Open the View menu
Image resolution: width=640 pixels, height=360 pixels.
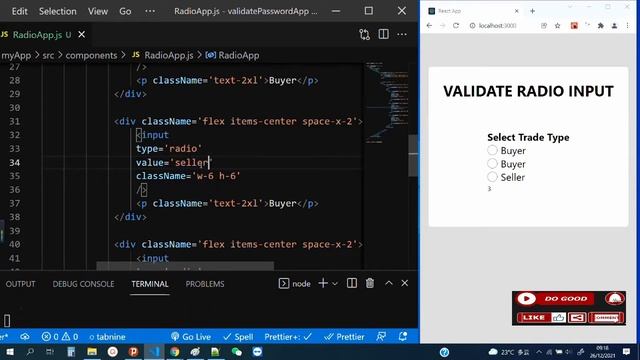[x=98, y=11]
